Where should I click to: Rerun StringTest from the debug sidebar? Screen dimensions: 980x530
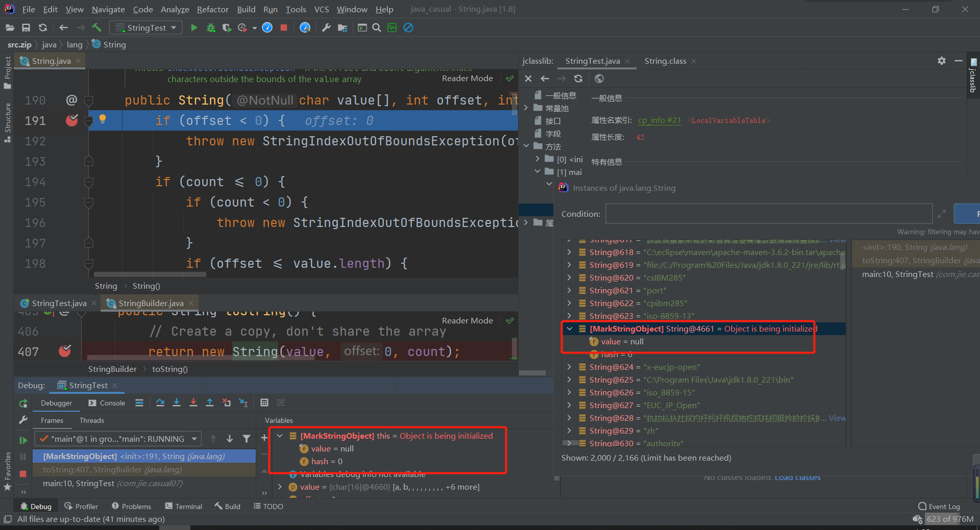[x=23, y=403]
